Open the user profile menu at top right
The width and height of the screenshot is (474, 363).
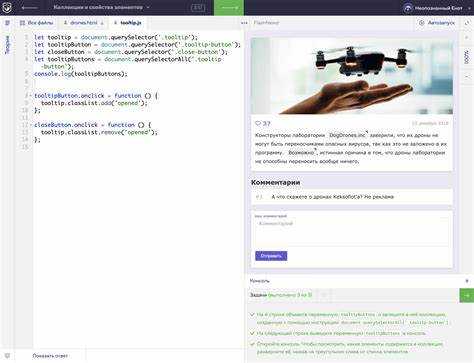437,8
